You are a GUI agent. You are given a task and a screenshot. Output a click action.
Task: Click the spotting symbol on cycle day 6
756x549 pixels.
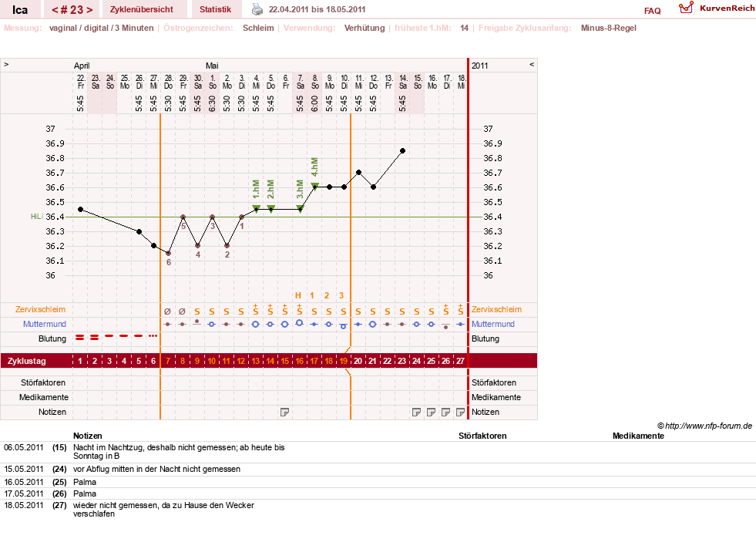click(x=153, y=335)
